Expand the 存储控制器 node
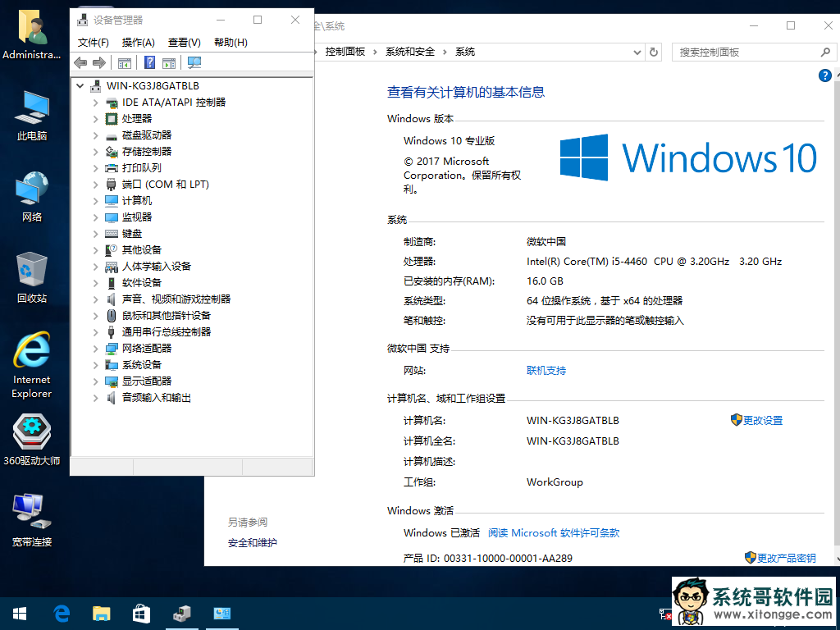The height and width of the screenshot is (630, 840). pos(95,152)
